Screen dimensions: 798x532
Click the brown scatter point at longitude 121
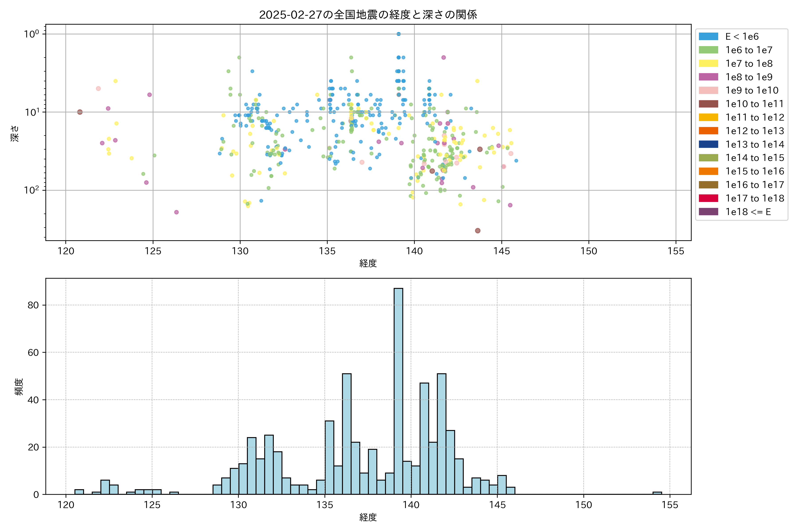pos(80,112)
